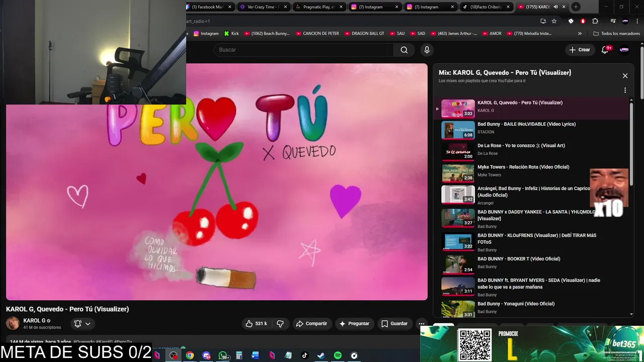The width and height of the screenshot is (644, 362).
Task: Expand notification options chevron beside bell
Action: point(88,324)
